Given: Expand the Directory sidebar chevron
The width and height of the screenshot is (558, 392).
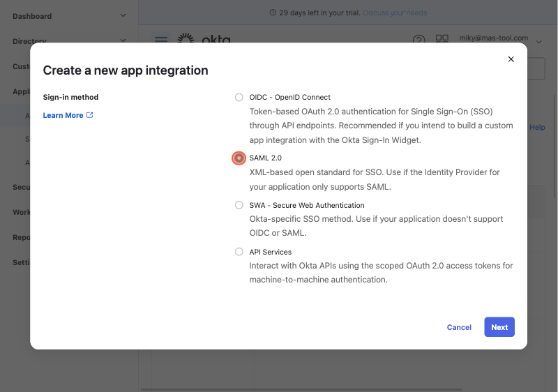Looking at the screenshot, I should [123, 40].
